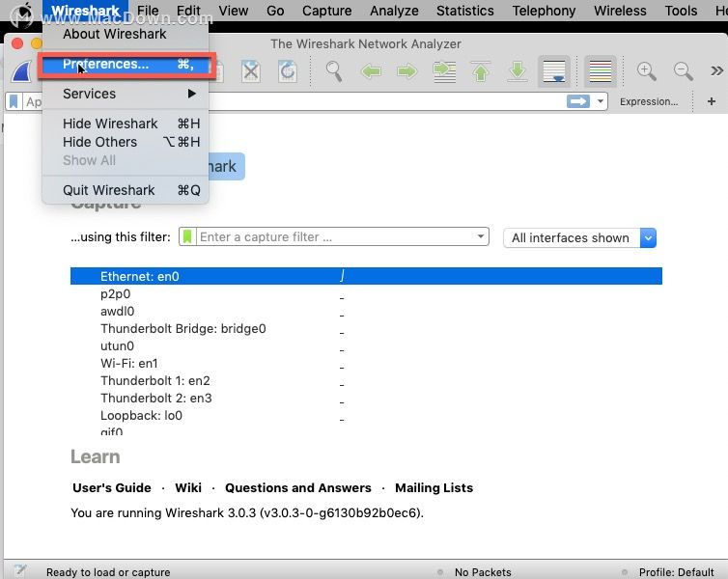Click the No Packets status text
The width and height of the screenshot is (728, 579).
(483, 572)
